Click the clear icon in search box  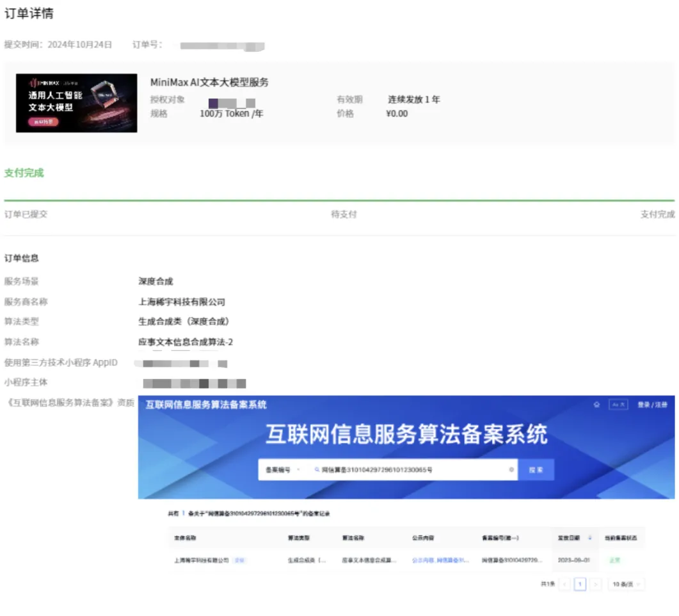click(511, 470)
